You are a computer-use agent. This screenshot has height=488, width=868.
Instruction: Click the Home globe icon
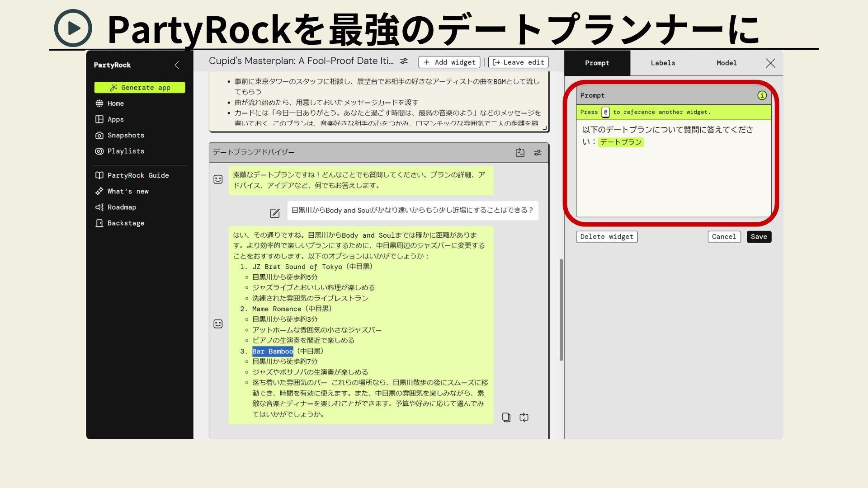tap(99, 103)
